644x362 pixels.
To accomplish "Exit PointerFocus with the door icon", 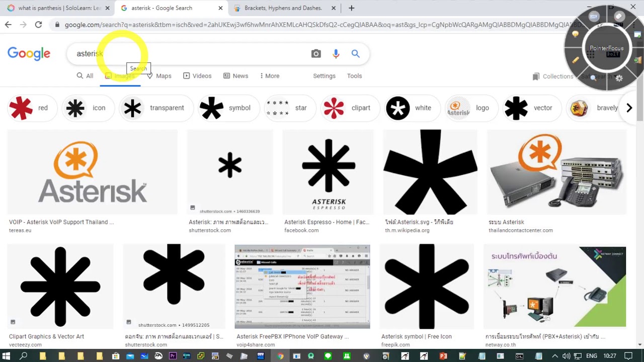I will coord(638,60).
